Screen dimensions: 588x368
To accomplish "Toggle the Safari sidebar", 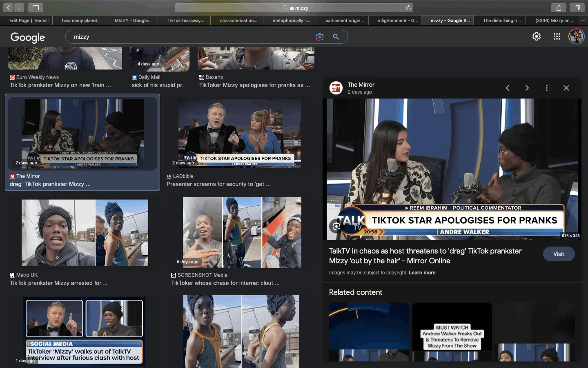I will pyautogui.click(x=36, y=8).
